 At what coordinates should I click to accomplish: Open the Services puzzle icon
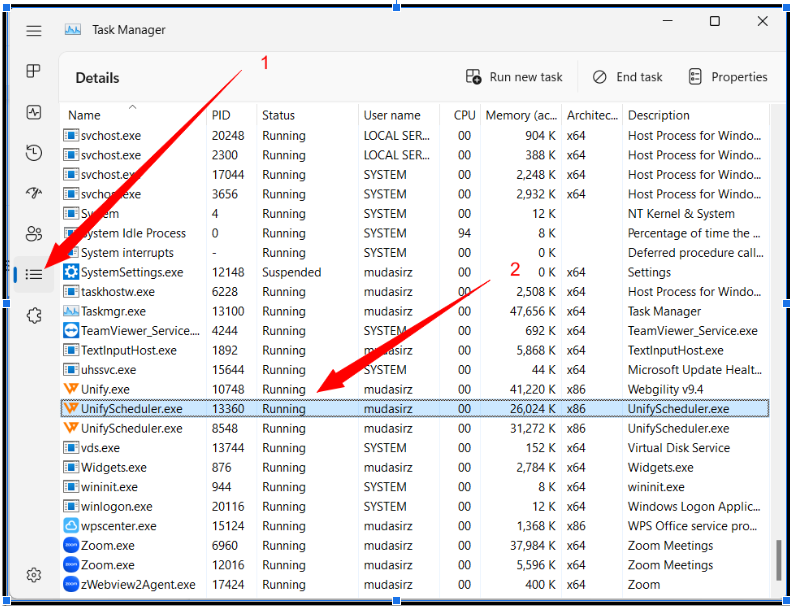[34, 315]
